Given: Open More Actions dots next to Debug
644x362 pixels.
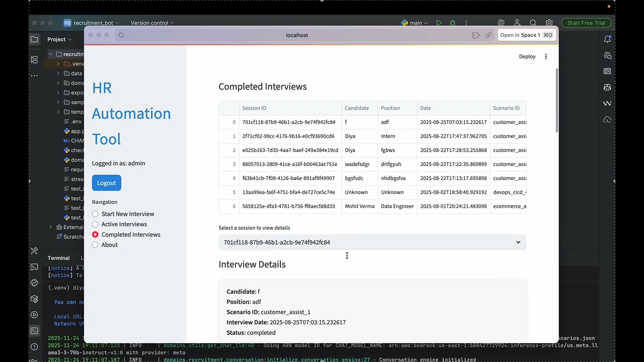Looking at the screenshot, I should (466, 23).
